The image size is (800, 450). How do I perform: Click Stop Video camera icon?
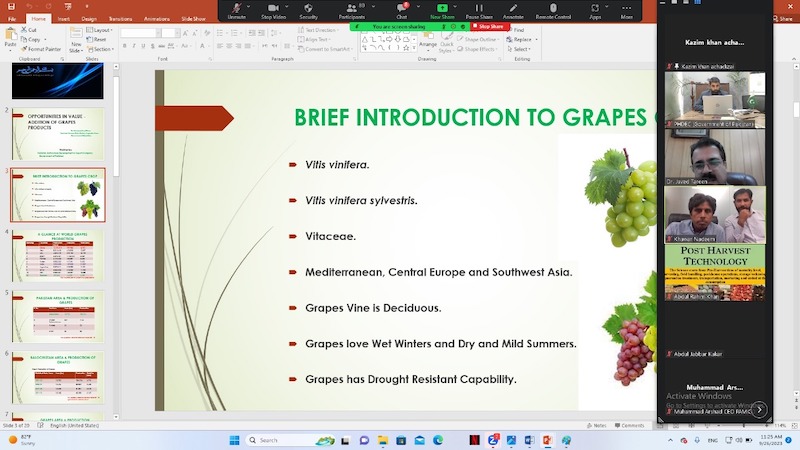(x=272, y=9)
